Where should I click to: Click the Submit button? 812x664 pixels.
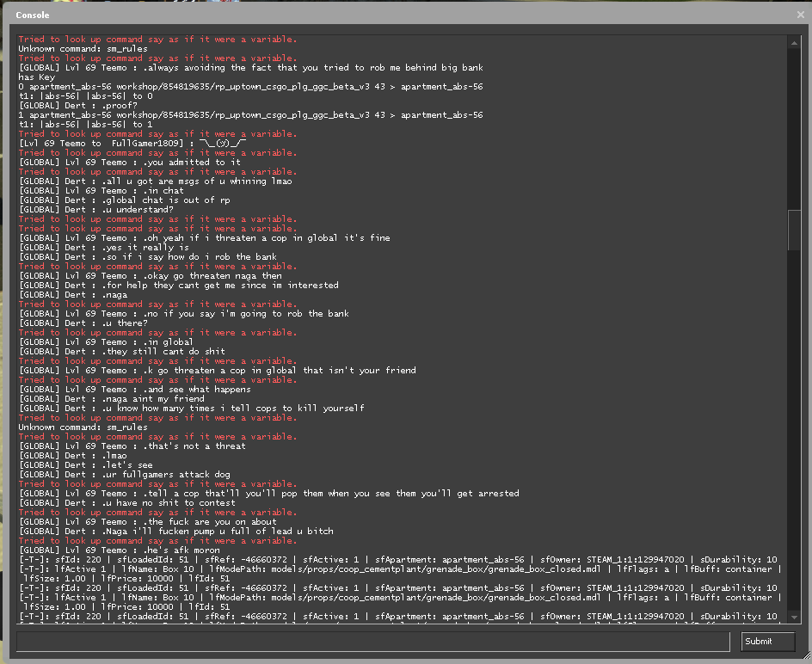(x=768, y=642)
